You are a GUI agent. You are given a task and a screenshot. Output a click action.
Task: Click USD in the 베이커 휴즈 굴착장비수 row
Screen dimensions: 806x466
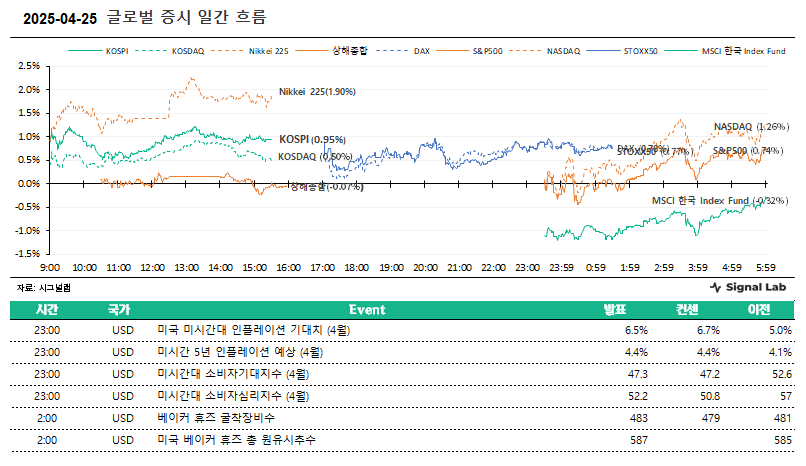coord(123,418)
